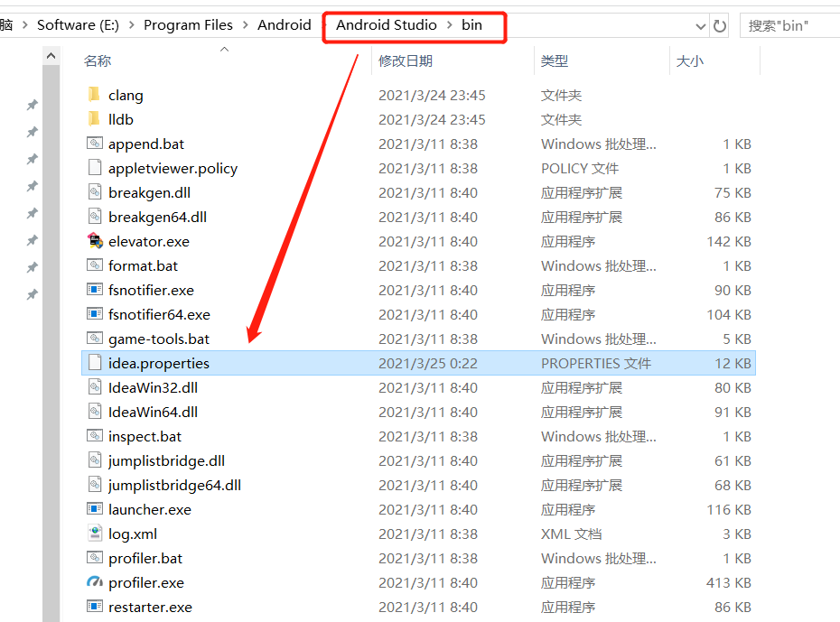Open the lldb folder icon
Viewport: 840px width, 622px height.
pyautogui.click(x=94, y=119)
